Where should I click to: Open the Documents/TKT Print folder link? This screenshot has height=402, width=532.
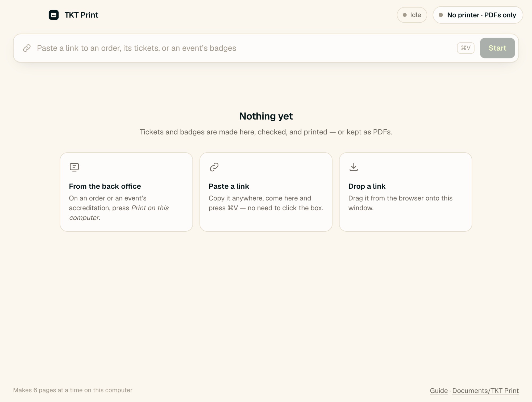(485, 391)
